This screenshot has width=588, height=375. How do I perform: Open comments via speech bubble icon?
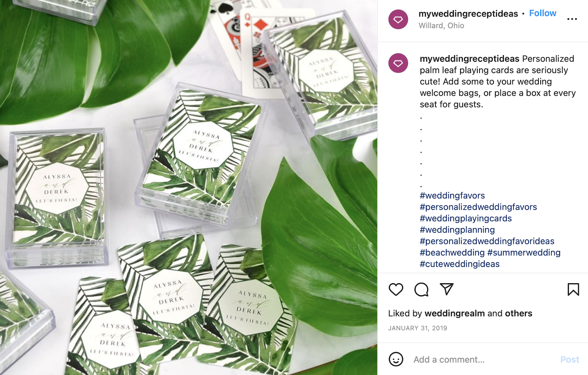(x=421, y=289)
